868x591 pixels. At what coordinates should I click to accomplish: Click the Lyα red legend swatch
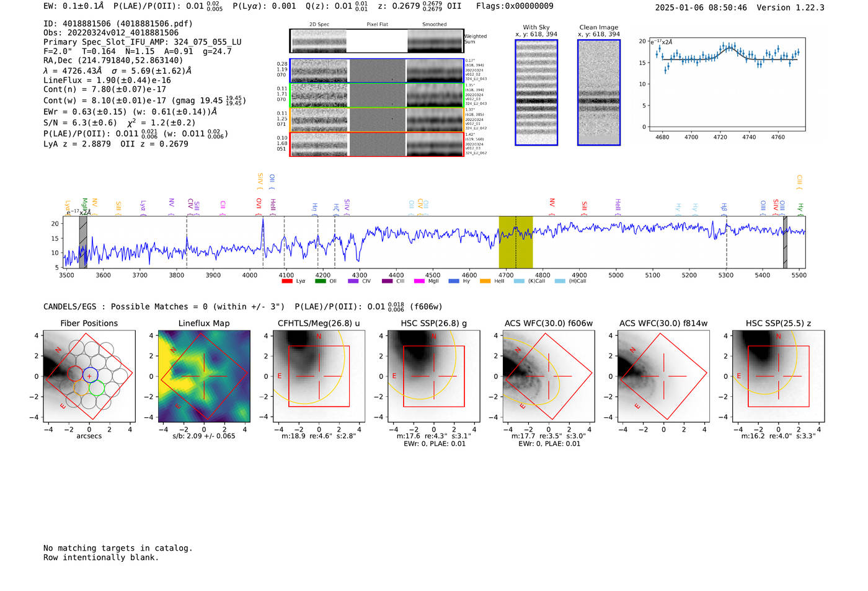point(287,282)
